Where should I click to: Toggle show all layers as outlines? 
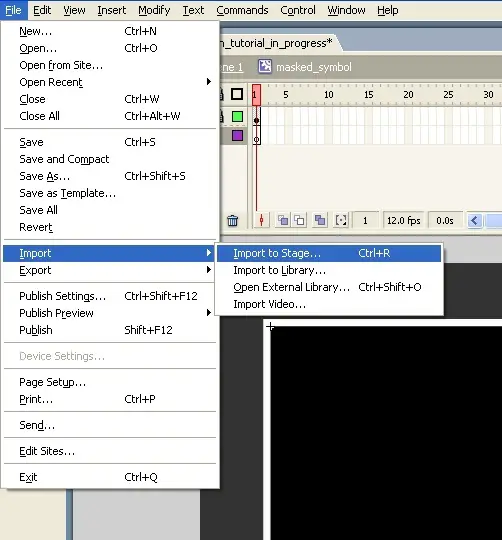[237, 94]
